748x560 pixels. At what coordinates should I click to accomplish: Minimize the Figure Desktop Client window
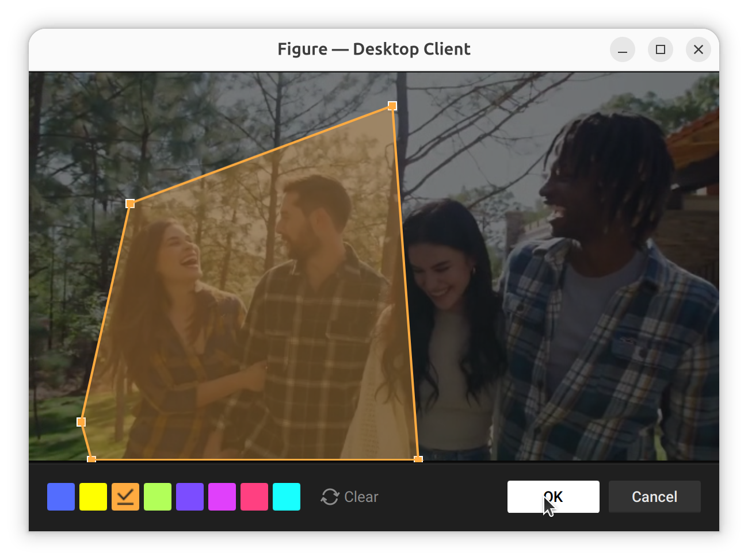point(623,49)
